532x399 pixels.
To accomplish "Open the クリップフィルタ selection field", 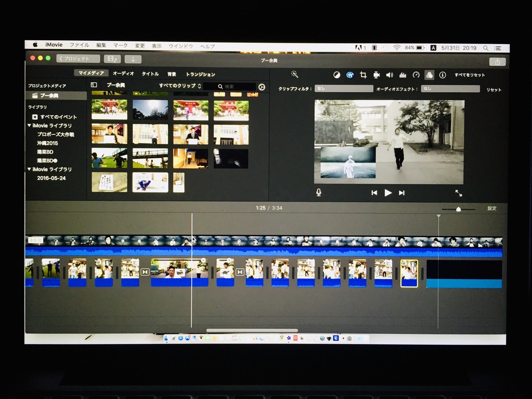I will coord(344,89).
